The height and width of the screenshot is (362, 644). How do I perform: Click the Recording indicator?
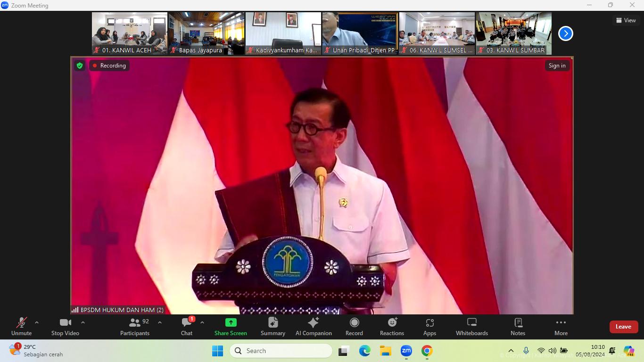pyautogui.click(x=109, y=66)
